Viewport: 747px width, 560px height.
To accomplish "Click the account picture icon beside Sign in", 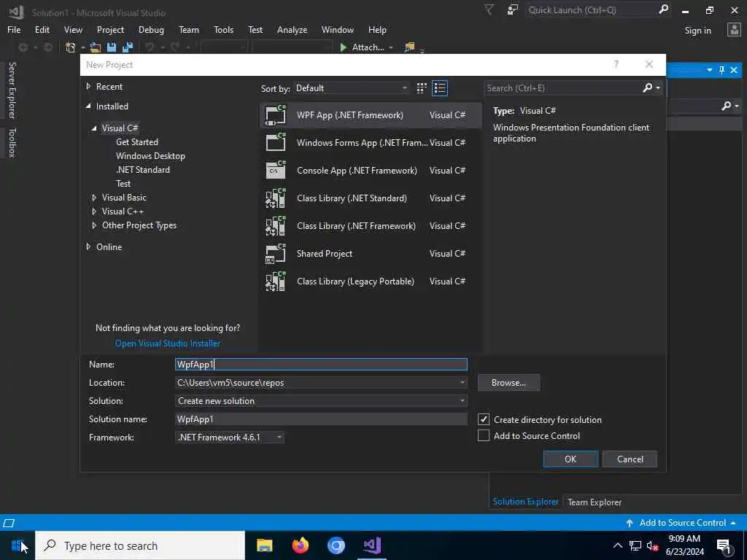I will (x=734, y=30).
